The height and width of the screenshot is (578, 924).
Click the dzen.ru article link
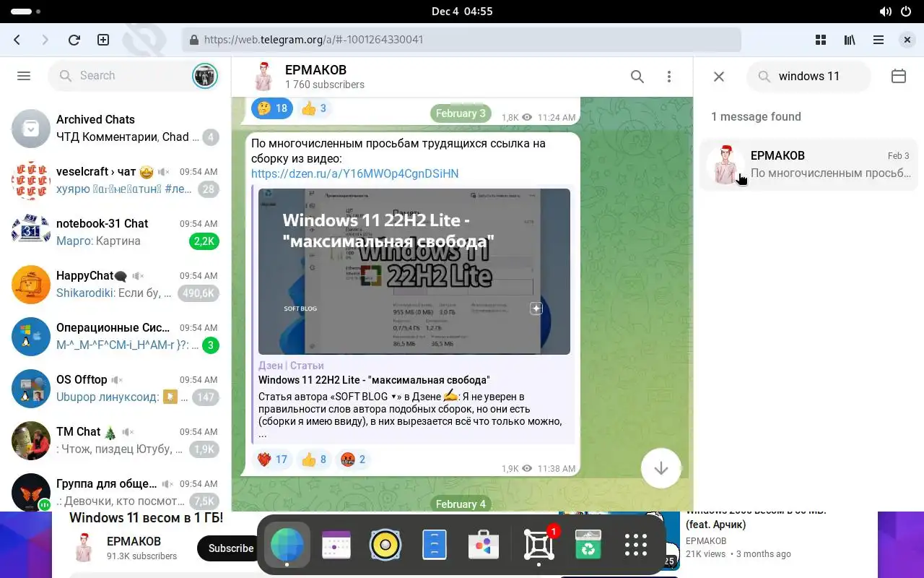coord(354,173)
